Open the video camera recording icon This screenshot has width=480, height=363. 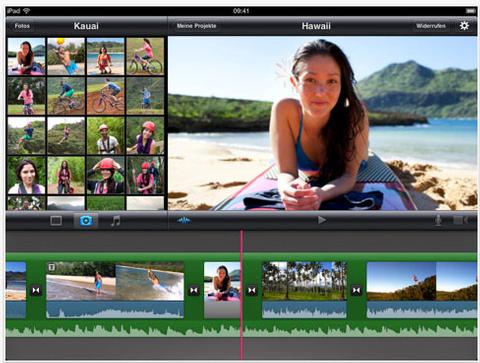point(464,220)
